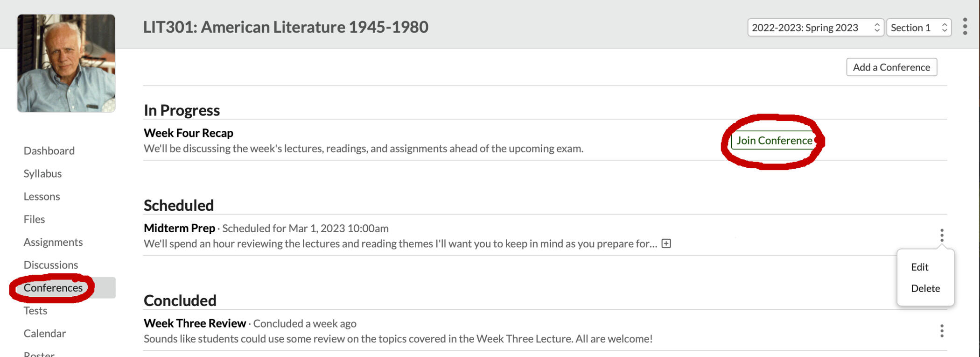Screen dimensions: 980x357
Task: Open Files in the course navigation
Action: (34, 220)
